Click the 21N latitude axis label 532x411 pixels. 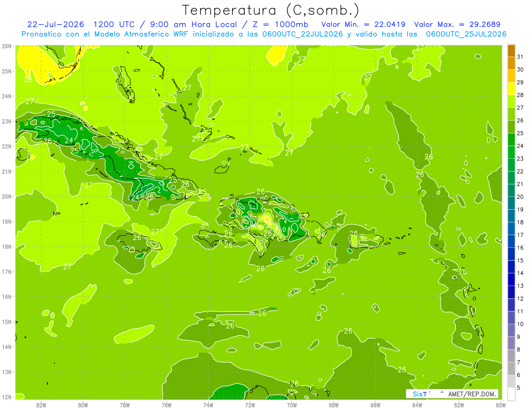[x=6, y=171]
